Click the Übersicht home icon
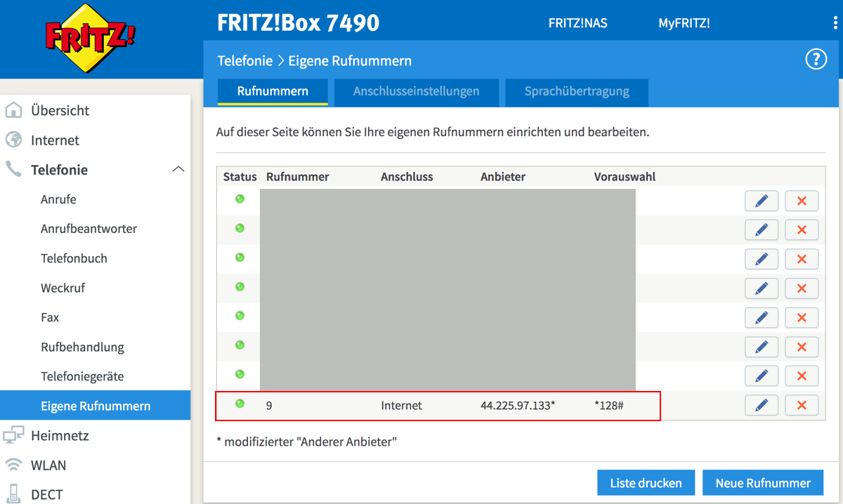Screen dimensions: 843x504 tap(13, 110)
